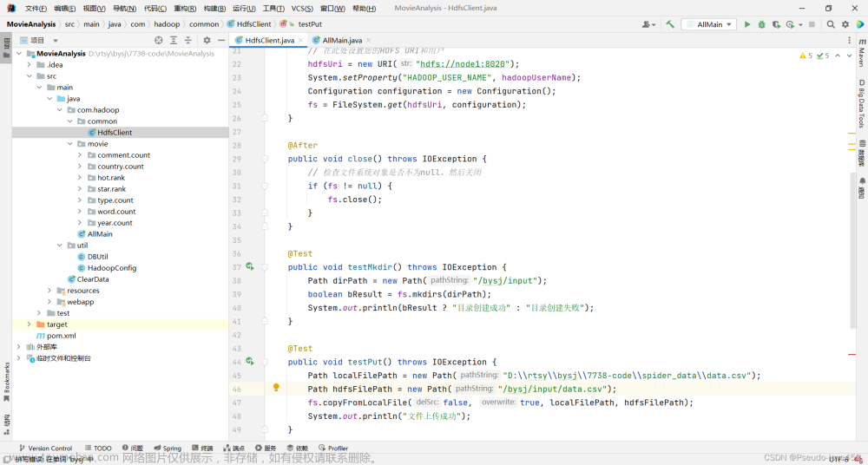
Task: Run AllMain with the green play icon
Action: pyautogui.click(x=747, y=24)
